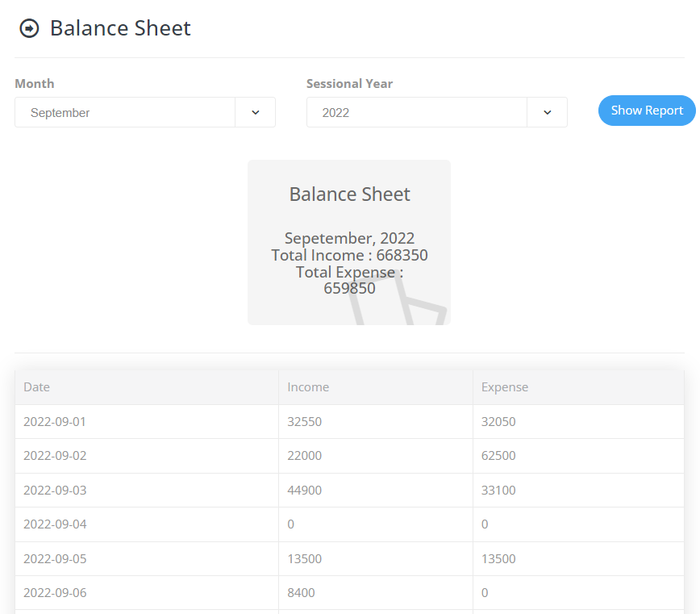Click the Month dropdown chevron arrow
700x614 pixels.
[256, 112]
